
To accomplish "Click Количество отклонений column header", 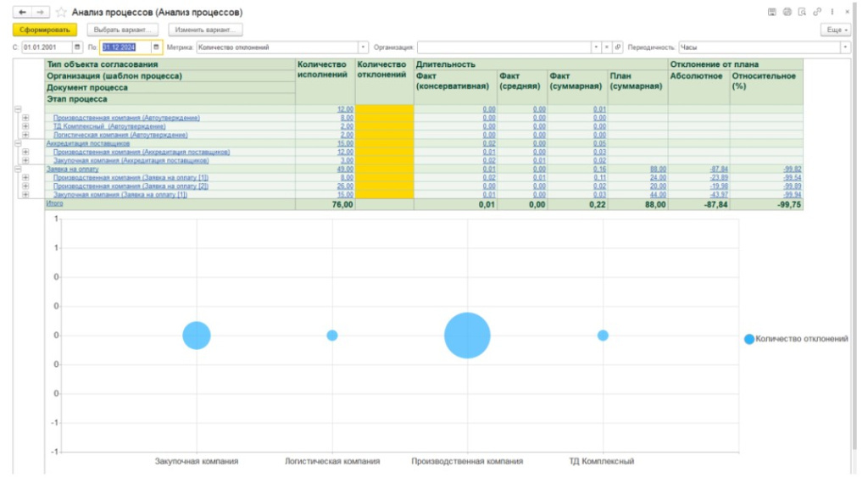I will [x=384, y=82].
